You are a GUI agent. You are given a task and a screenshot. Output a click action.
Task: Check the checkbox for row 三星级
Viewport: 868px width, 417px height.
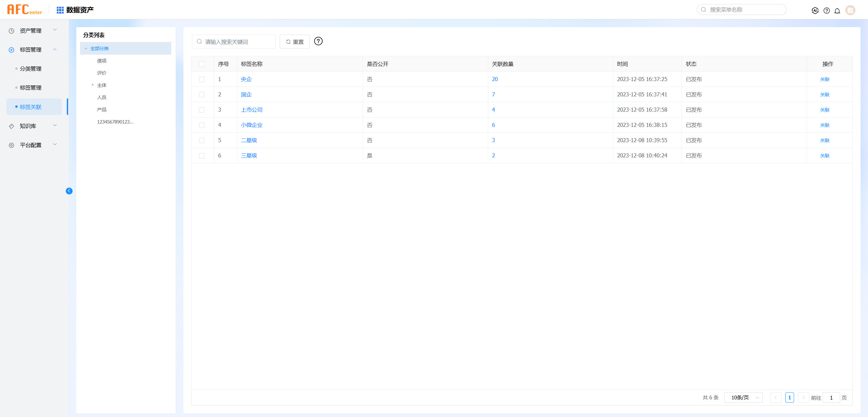202,156
